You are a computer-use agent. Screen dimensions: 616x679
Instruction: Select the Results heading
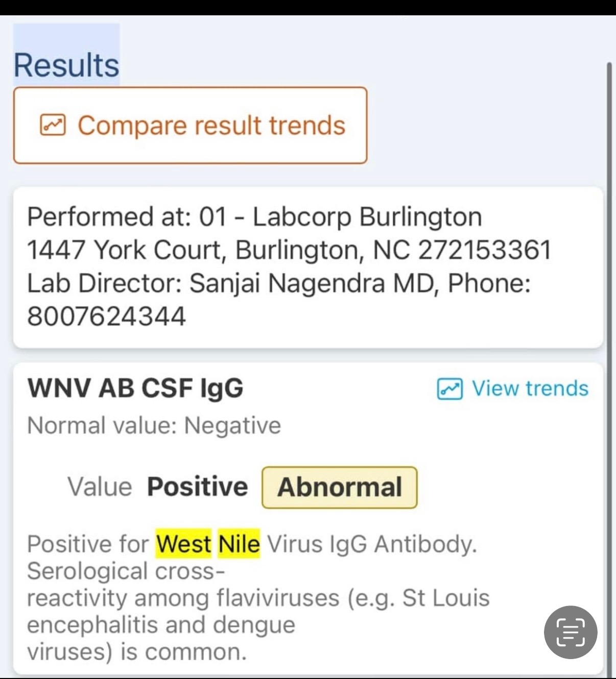pos(66,65)
